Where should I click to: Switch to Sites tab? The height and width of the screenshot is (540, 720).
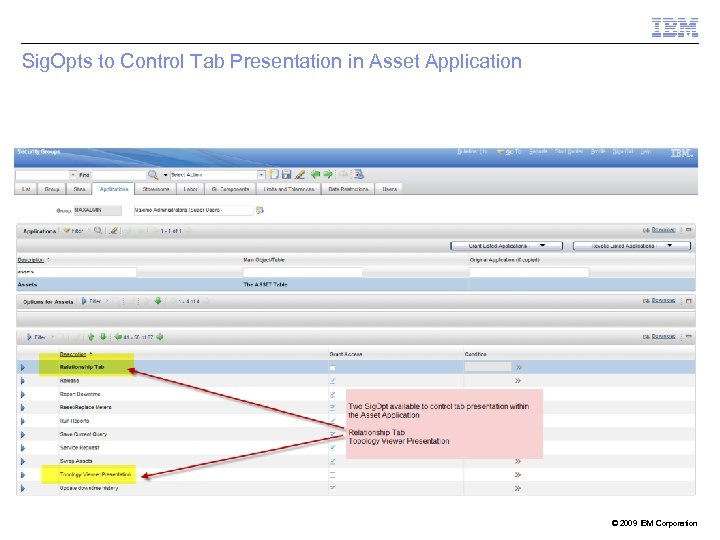tap(79, 189)
